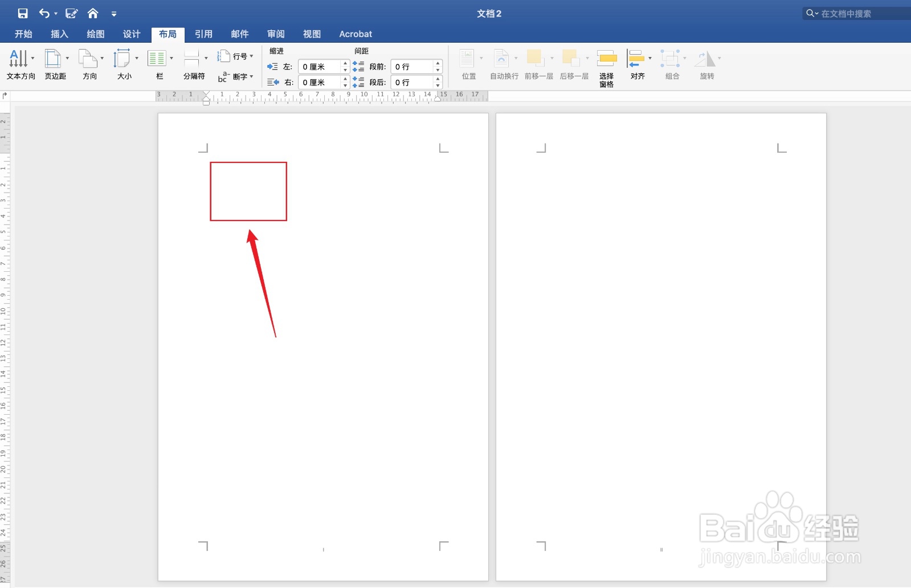The height and width of the screenshot is (588, 911).
Task: Switch to the 开始 tab
Action: (23, 34)
